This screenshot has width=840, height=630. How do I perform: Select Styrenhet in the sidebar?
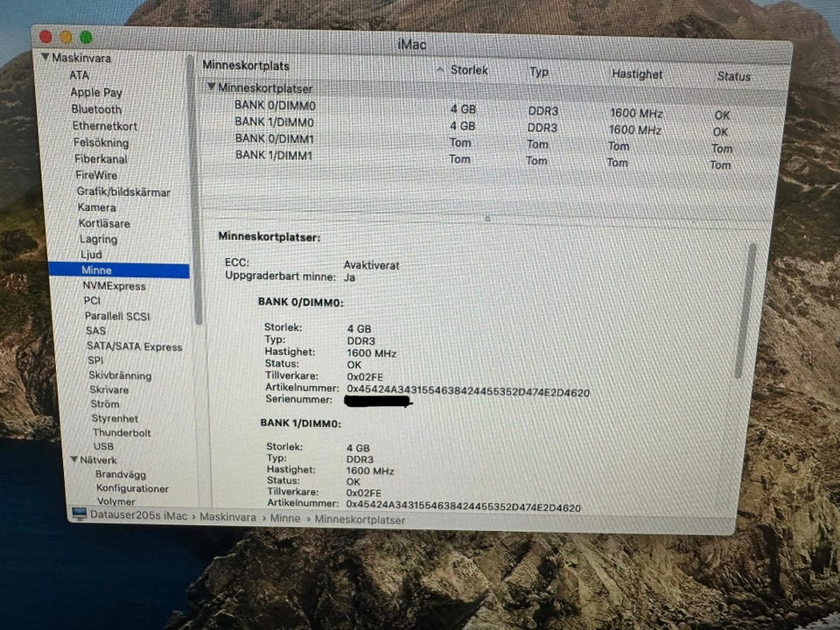coord(115,418)
